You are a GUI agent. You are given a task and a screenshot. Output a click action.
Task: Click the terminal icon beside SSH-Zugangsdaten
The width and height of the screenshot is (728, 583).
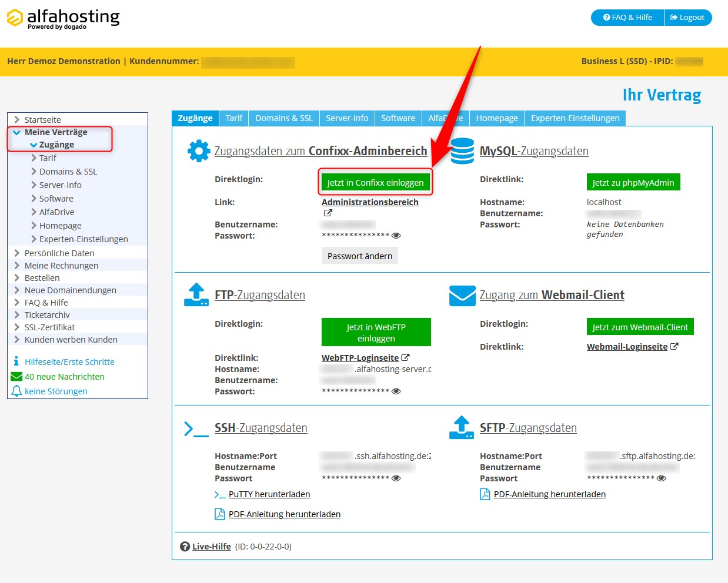(x=196, y=428)
